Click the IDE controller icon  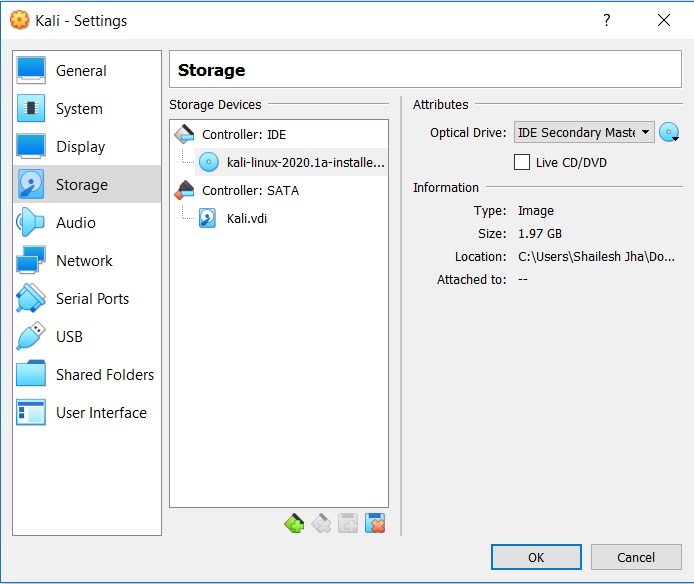(185, 134)
